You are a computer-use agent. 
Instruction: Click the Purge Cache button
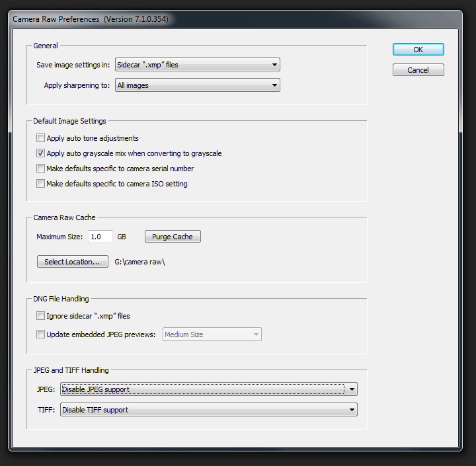173,237
